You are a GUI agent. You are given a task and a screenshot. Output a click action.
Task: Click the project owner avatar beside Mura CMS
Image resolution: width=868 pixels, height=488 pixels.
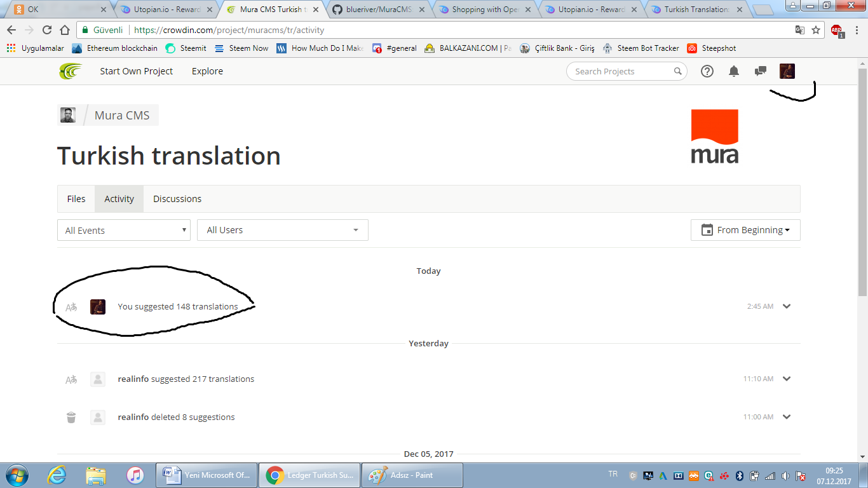click(68, 115)
